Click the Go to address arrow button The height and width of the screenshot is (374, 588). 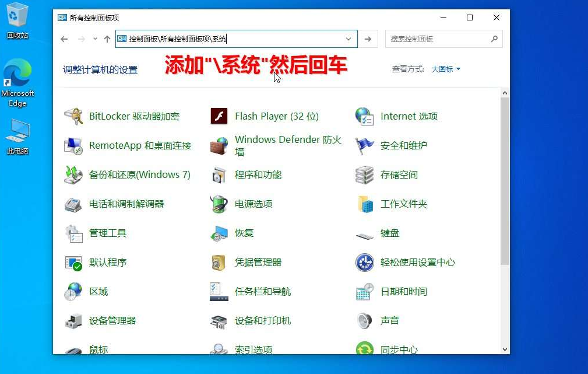pos(368,39)
